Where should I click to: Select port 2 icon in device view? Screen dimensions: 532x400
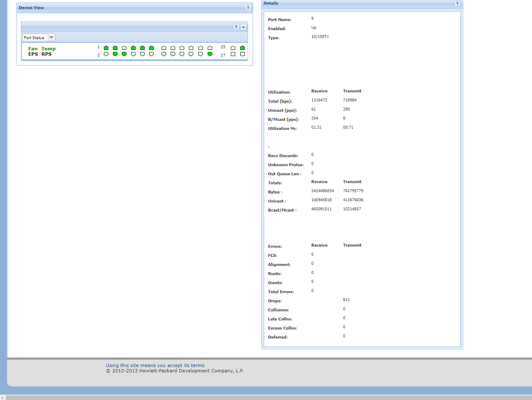pyautogui.click(x=106, y=54)
